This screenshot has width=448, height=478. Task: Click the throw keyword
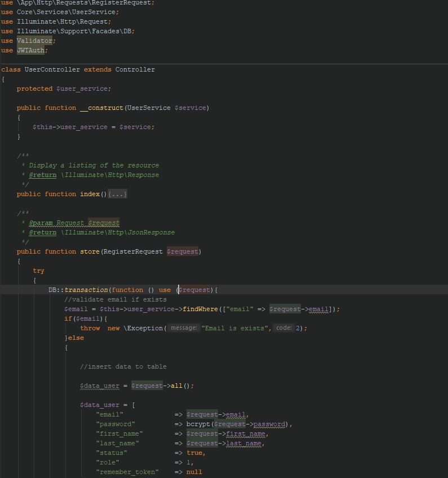pyautogui.click(x=90, y=328)
